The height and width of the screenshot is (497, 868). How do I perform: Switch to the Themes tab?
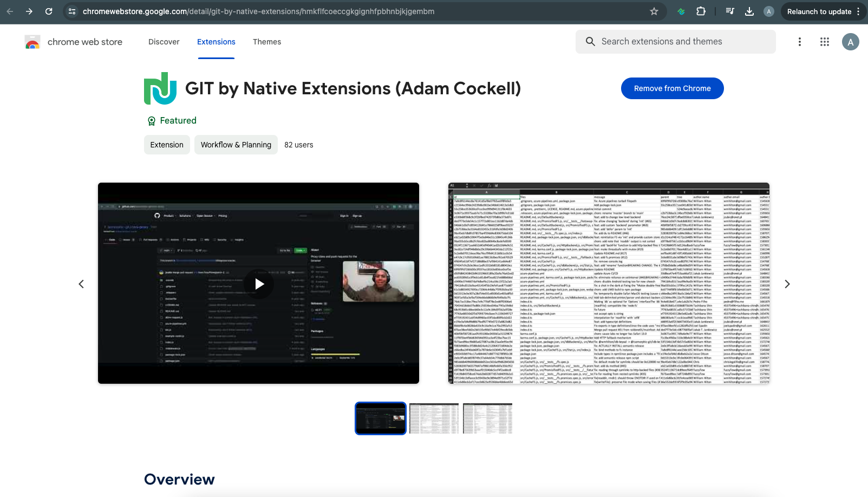click(x=267, y=42)
